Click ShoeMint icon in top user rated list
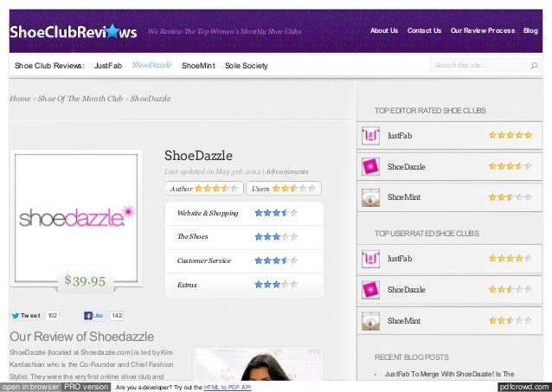Viewport: 552px width, 392px height. (370, 321)
